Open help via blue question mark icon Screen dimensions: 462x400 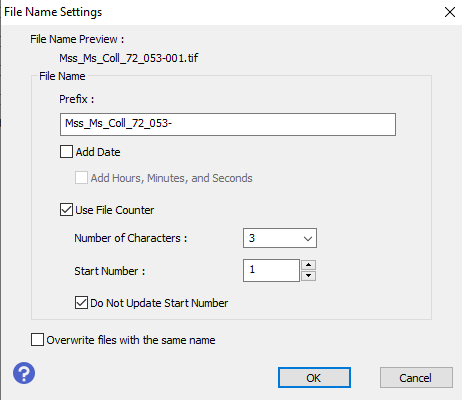click(24, 373)
